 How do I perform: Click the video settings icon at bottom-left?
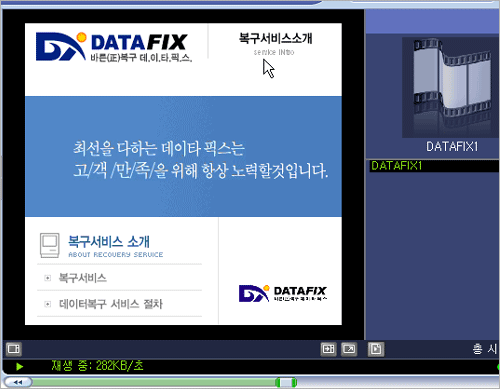[x=14, y=349]
